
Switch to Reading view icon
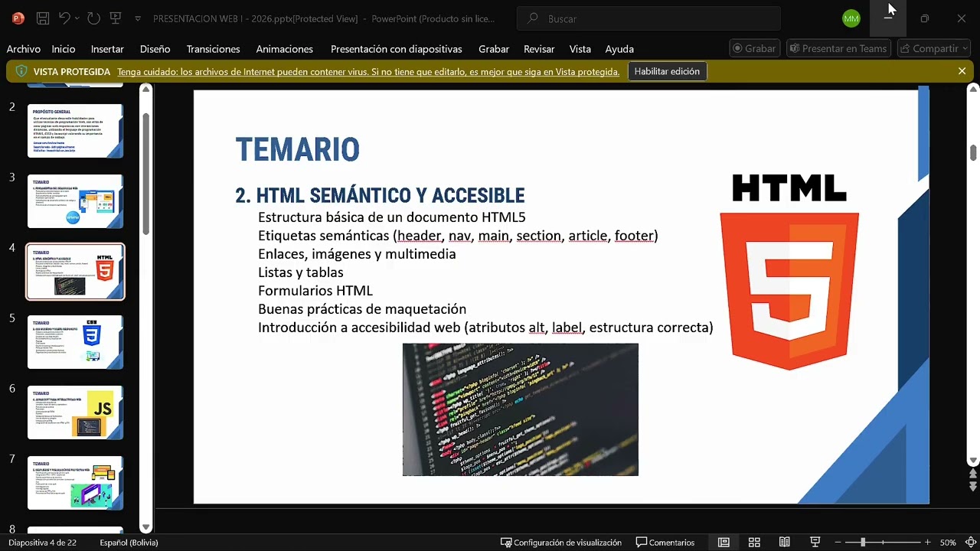pos(785,543)
